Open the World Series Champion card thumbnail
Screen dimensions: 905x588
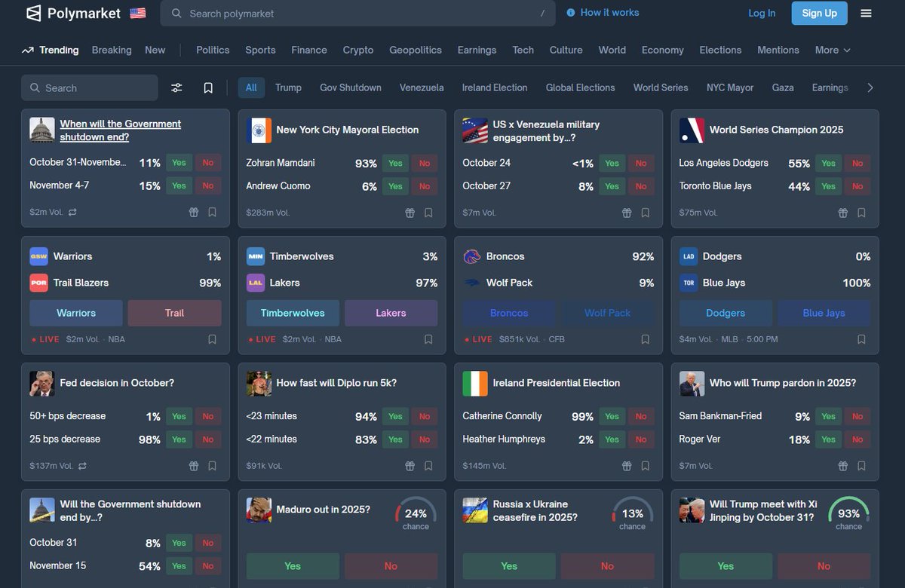pyautogui.click(x=692, y=130)
